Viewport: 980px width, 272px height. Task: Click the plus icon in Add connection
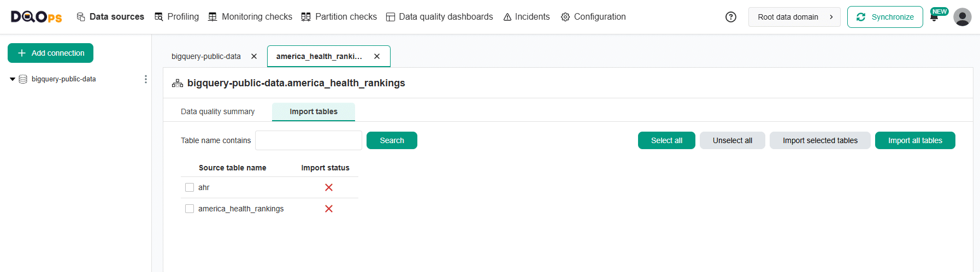pyautogui.click(x=22, y=53)
